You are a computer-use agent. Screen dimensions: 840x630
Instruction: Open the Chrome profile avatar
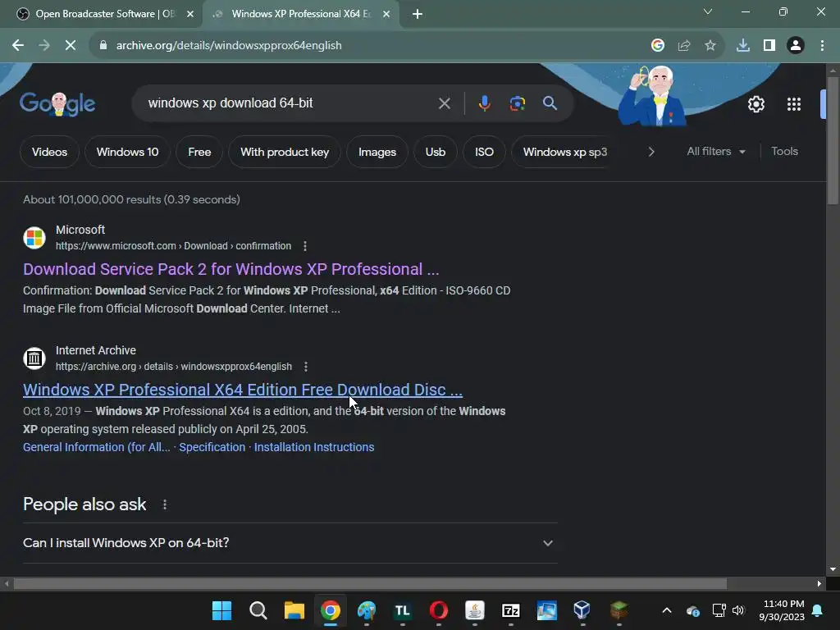(796, 46)
